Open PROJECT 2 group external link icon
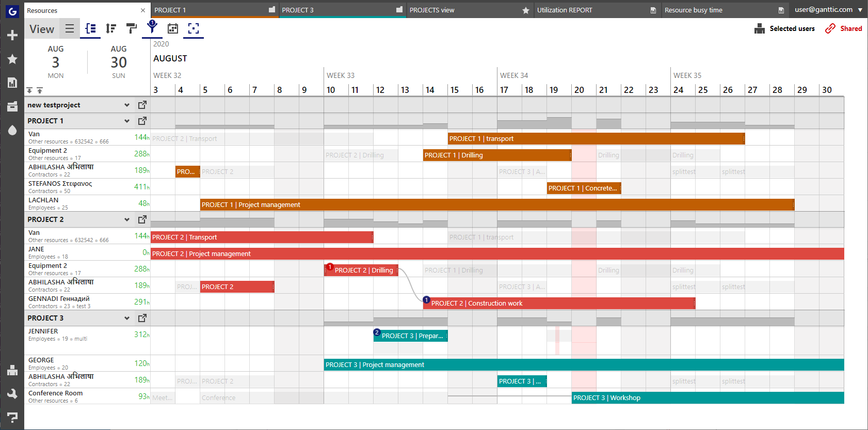Image resolution: width=868 pixels, height=430 pixels. [142, 219]
